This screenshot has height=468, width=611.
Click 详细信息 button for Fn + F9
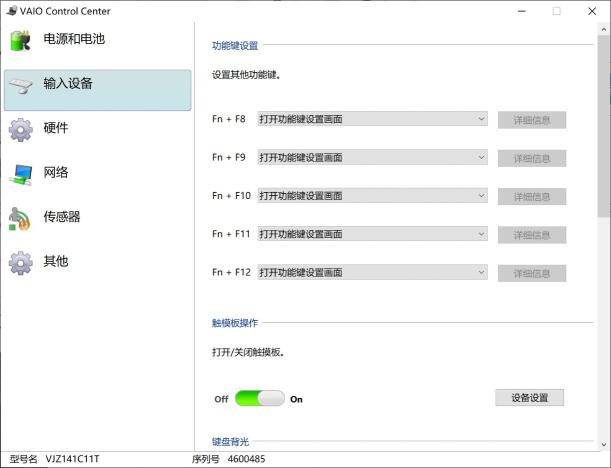point(532,158)
